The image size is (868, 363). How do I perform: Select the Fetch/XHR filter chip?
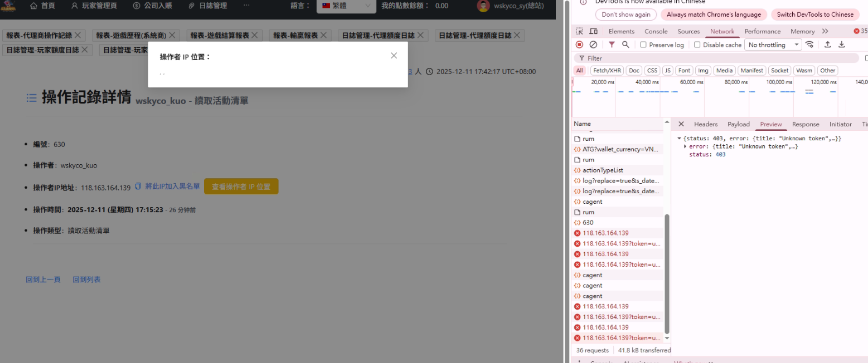(x=607, y=71)
